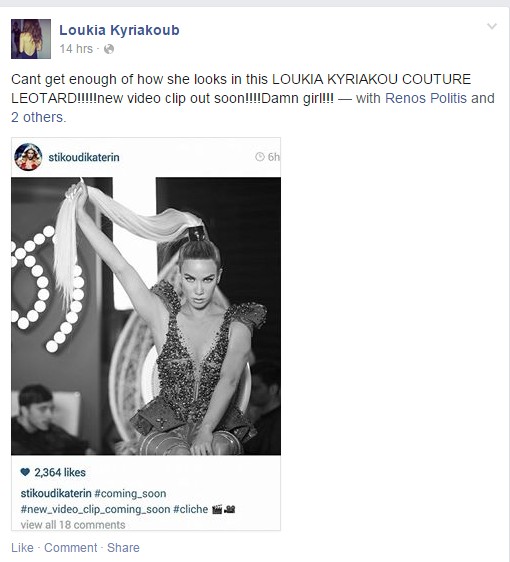
Task: Click Loukia Kyriakoub's profile picture
Action: point(31,39)
